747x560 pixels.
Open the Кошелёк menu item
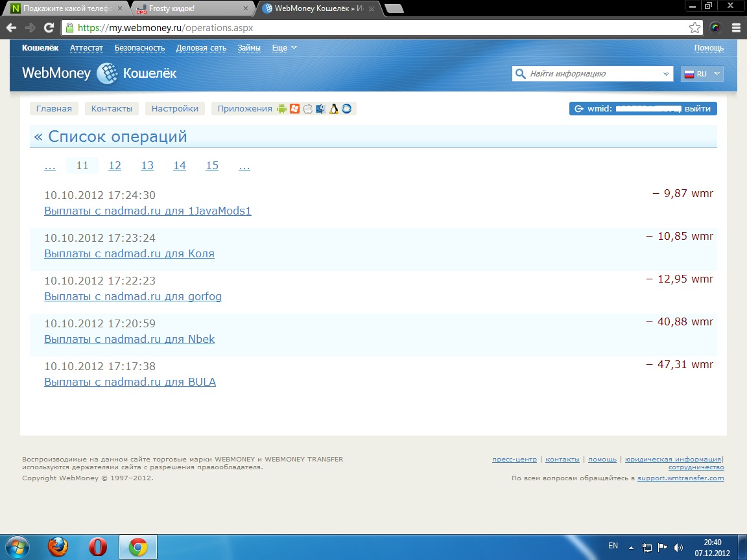[x=40, y=47]
